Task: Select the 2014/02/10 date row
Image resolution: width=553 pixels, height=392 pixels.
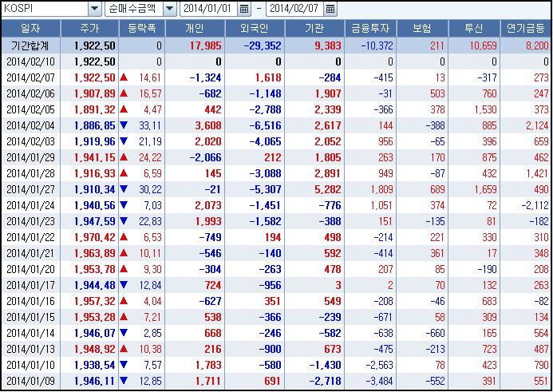Action: tap(276, 61)
